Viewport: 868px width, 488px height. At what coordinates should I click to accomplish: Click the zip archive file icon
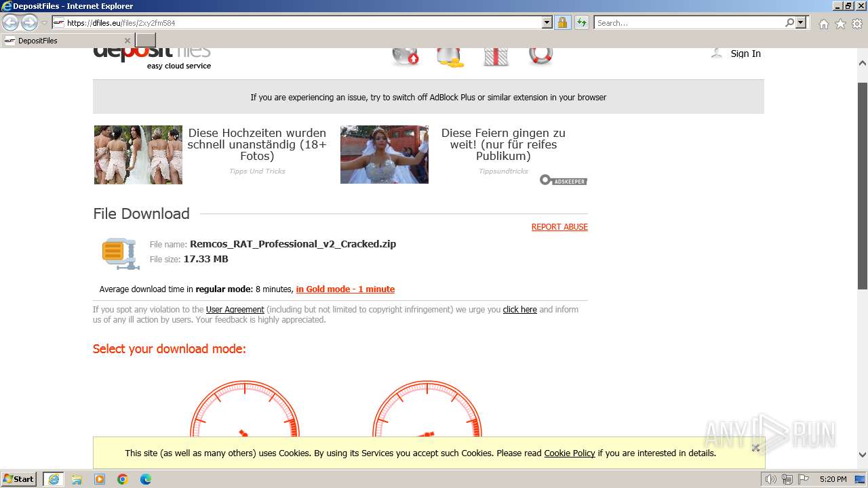point(120,253)
